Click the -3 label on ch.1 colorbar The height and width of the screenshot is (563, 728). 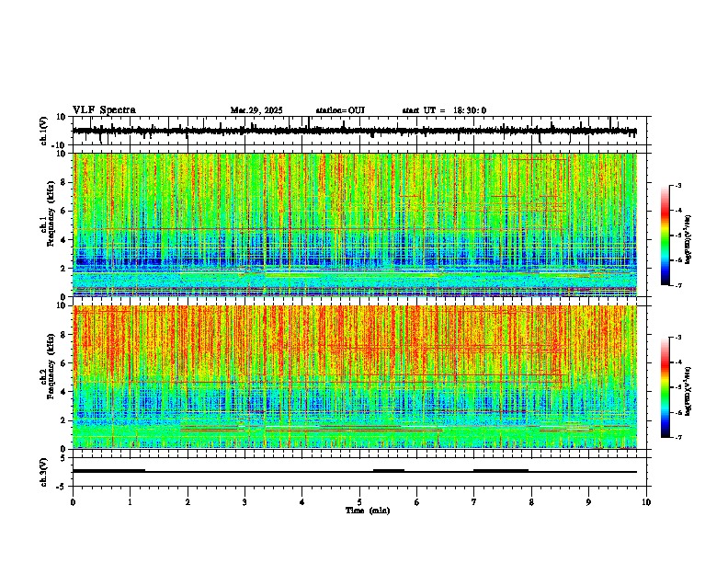pyautogui.click(x=677, y=185)
